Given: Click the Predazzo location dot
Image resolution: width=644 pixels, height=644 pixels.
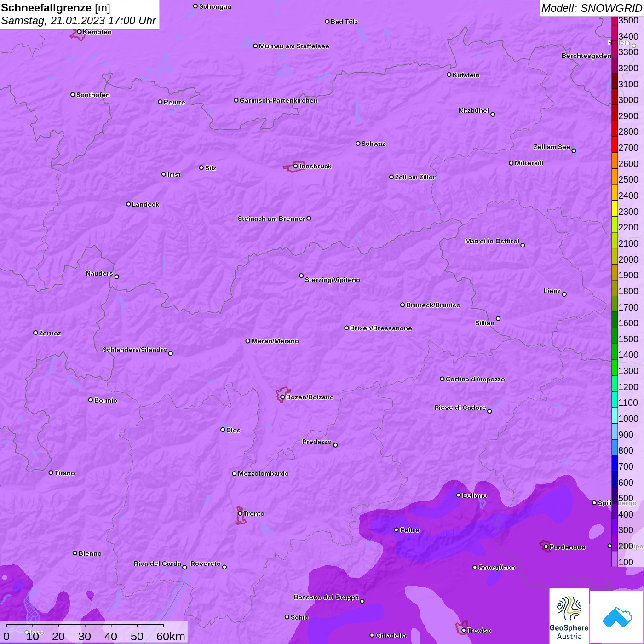Looking at the screenshot, I should tap(335, 445).
